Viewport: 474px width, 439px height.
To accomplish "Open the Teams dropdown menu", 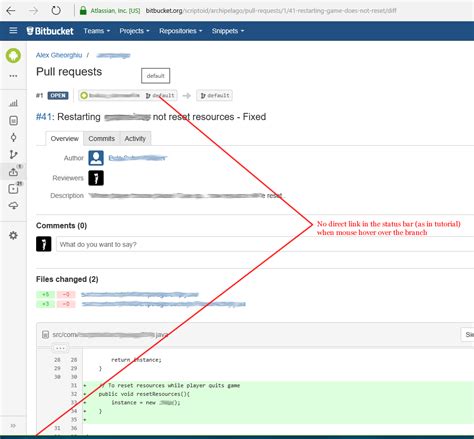I will (x=97, y=31).
